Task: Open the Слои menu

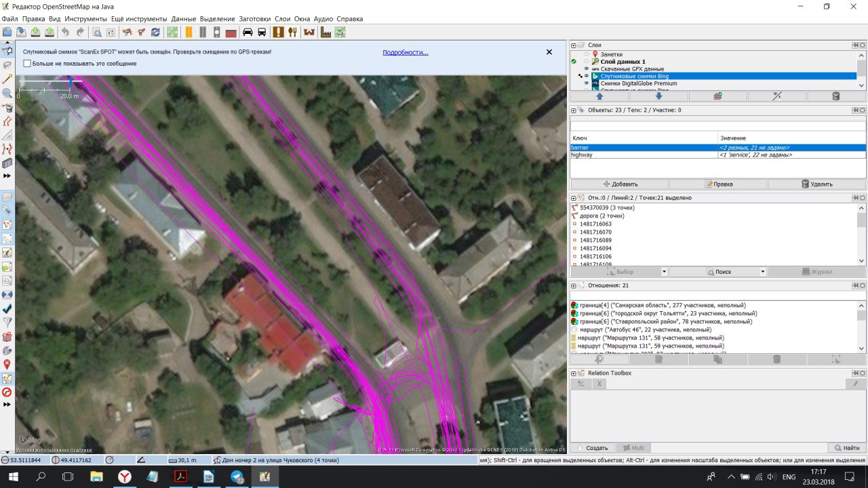Action: pos(283,19)
